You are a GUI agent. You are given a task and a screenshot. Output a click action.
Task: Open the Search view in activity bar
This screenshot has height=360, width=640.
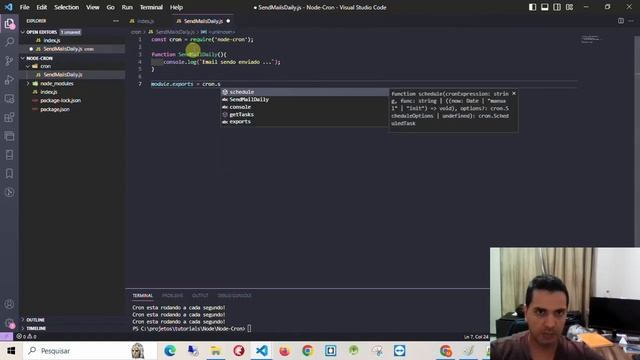9,42
